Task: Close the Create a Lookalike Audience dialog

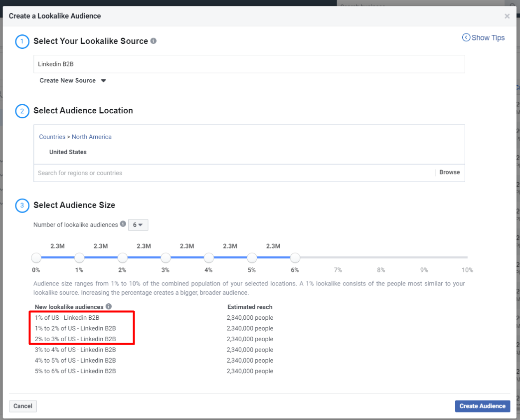Action: pos(507,16)
